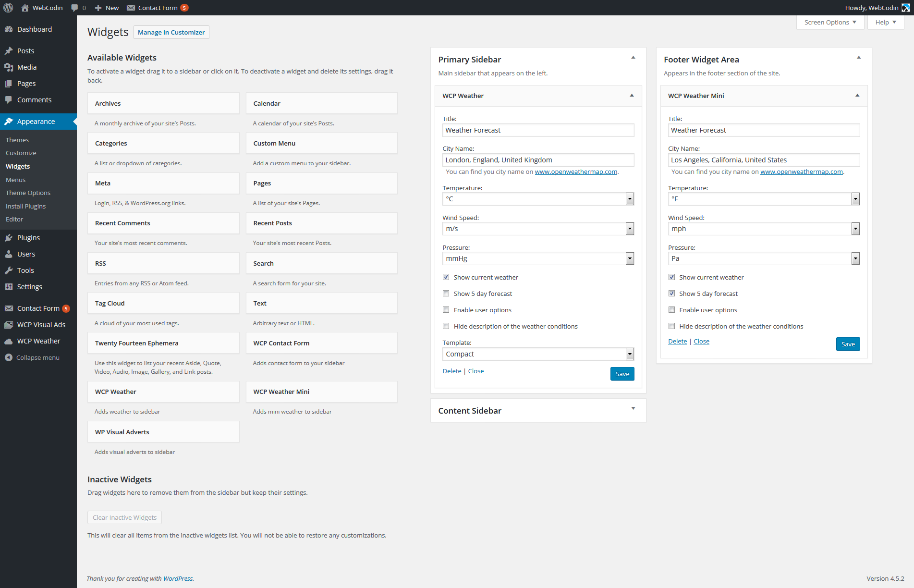Open the Theme Options submenu item
914x588 pixels.
click(x=28, y=193)
